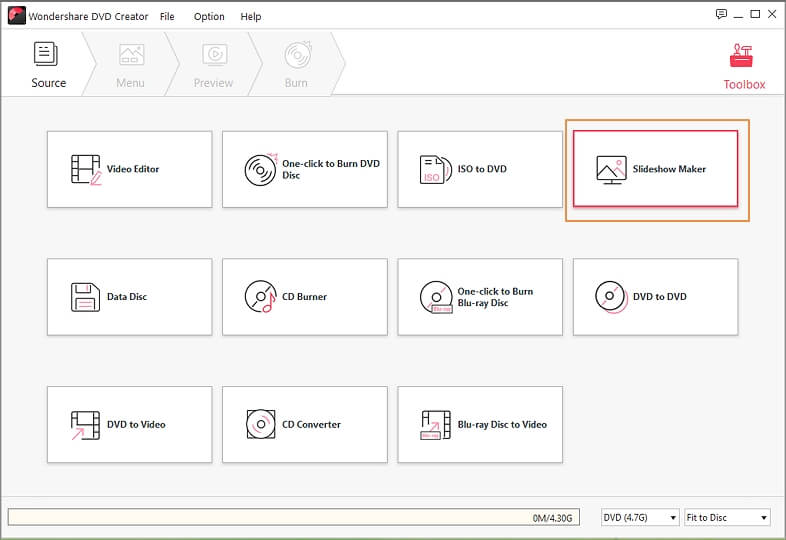Switch to the Source tab label
The height and width of the screenshot is (540, 786).
pos(49,83)
